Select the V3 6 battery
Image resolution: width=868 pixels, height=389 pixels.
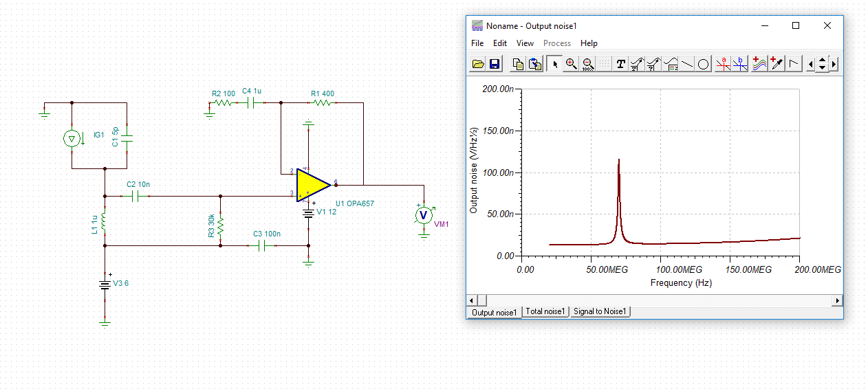(x=105, y=284)
